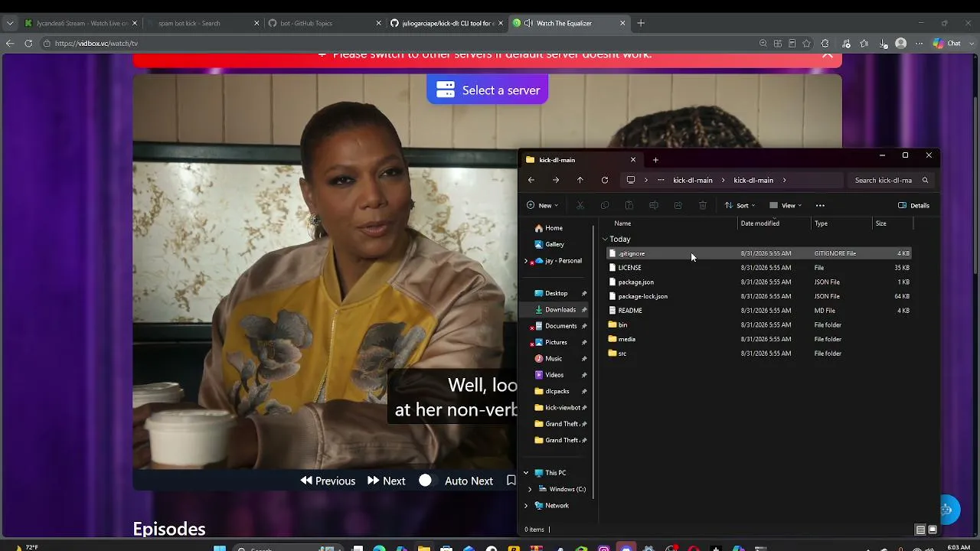Open the Windows Start button on taskbar
The height and width of the screenshot is (551, 980).
pyautogui.click(x=220, y=548)
